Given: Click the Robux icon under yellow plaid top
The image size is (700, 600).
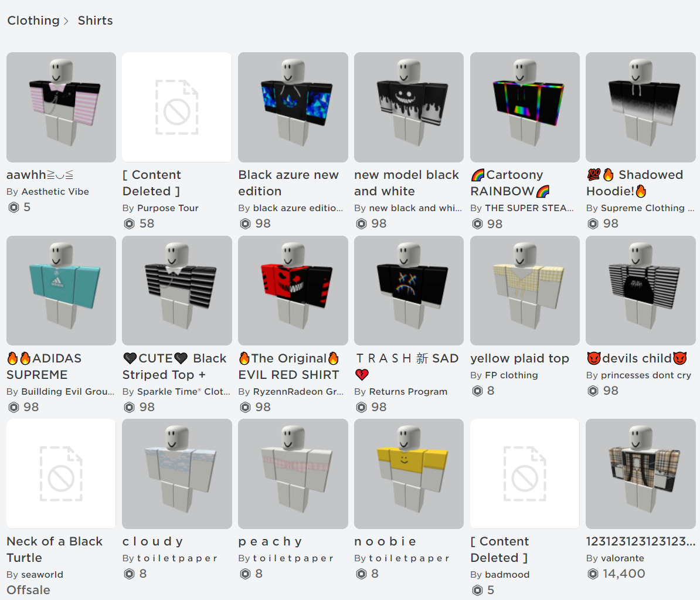Looking at the screenshot, I should coord(477,391).
